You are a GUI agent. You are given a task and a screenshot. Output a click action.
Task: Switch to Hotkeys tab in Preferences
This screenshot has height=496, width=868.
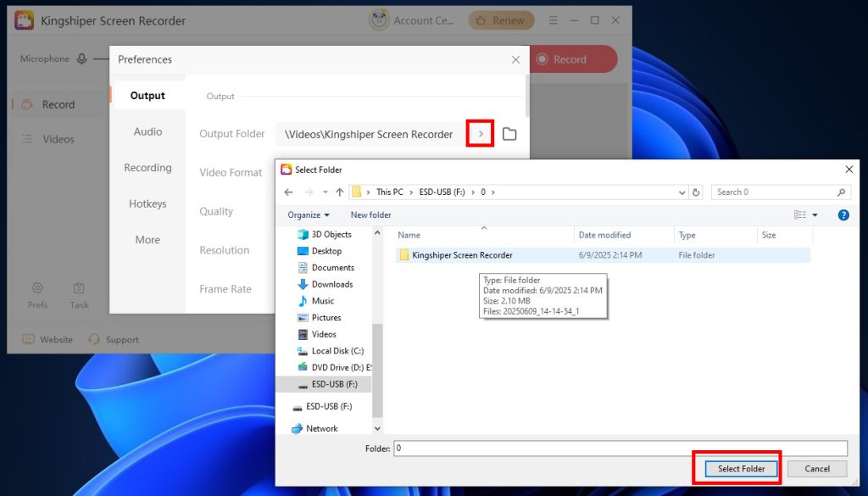(147, 203)
